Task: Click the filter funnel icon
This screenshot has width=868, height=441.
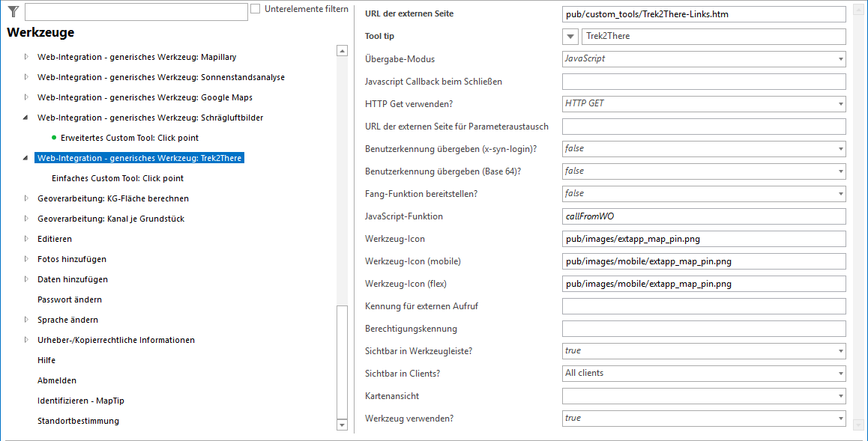Action: [13, 11]
